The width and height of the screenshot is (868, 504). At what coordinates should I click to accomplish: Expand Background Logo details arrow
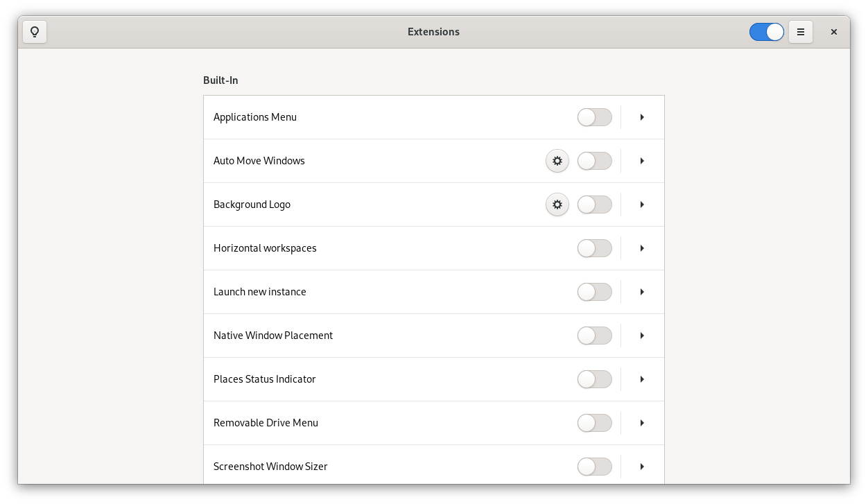643,205
